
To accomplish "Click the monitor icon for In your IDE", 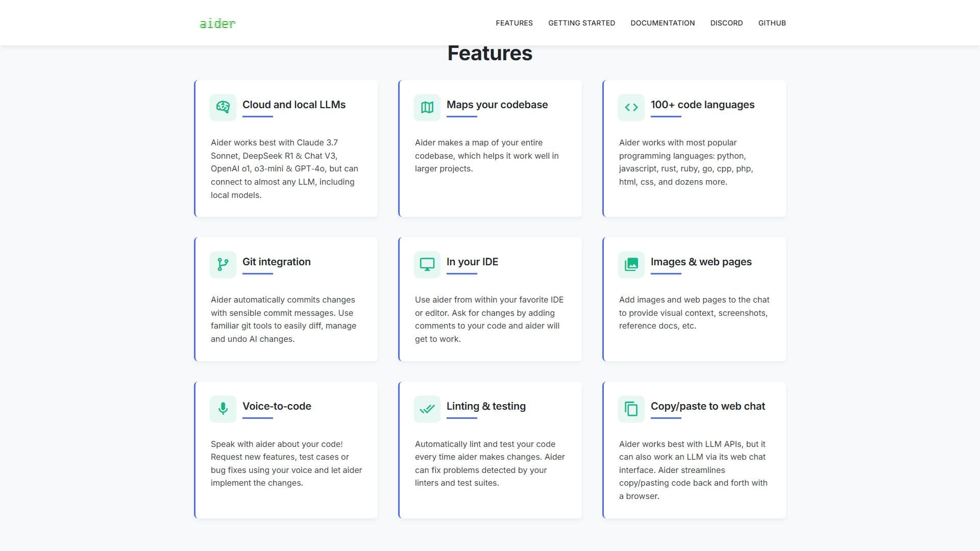I will tap(427, 264).
